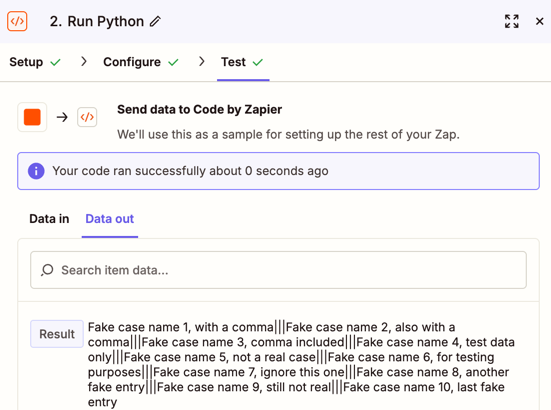Switch to the Data in tab

49,219
